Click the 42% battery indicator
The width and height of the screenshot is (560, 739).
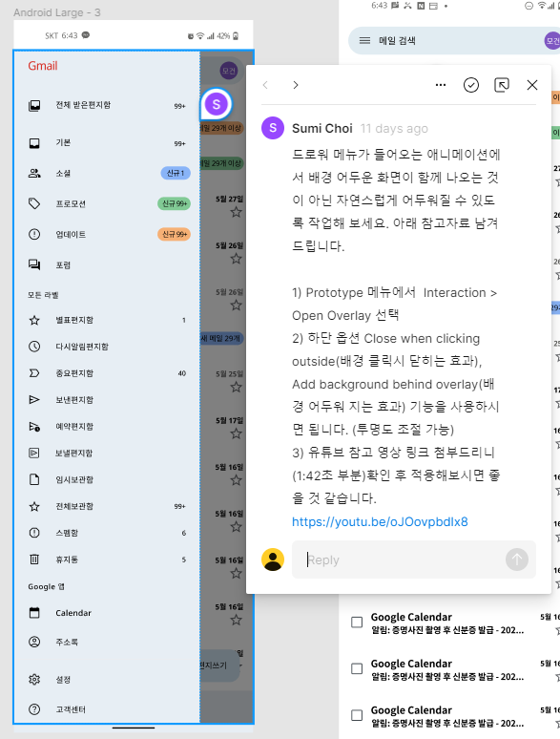point(227,36)
